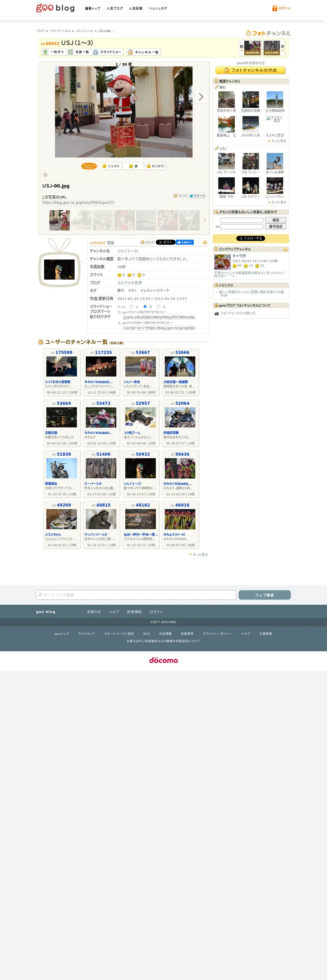Open the 人気記事 menu item

click(135, 8)
